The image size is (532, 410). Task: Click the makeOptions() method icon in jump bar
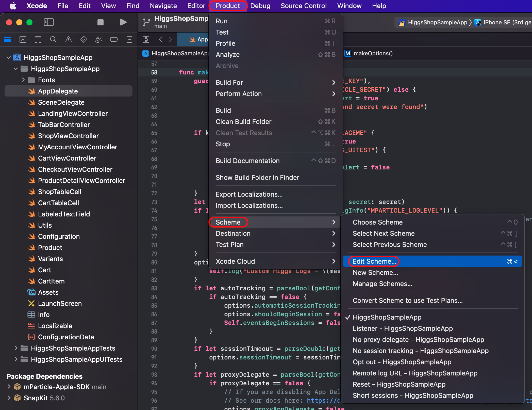tap(348, 53)
